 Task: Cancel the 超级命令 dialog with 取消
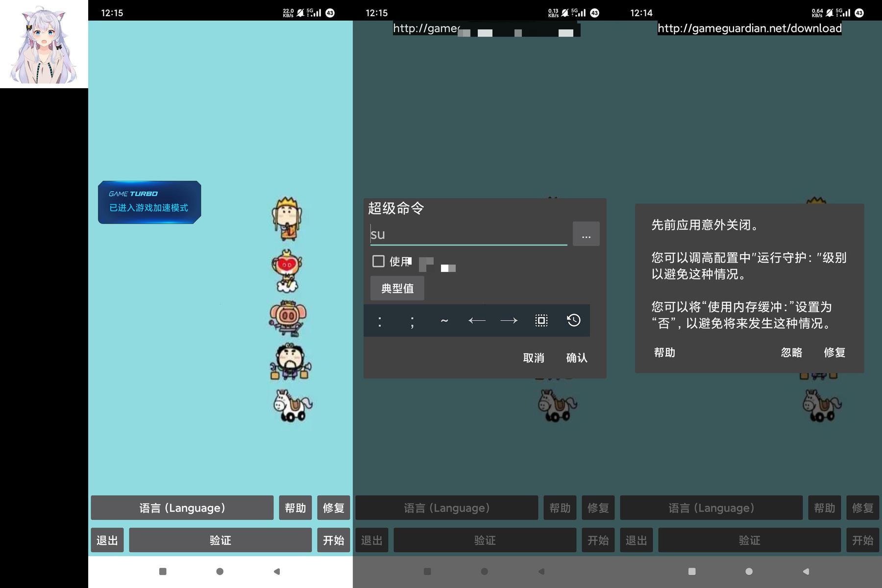pyautogui.click(x=534, y=358)
